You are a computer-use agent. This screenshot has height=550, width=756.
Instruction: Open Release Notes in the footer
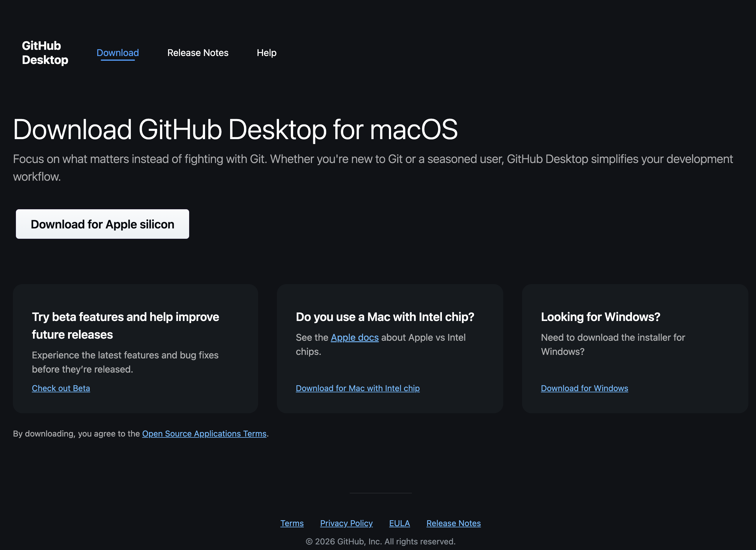point(453,523)
